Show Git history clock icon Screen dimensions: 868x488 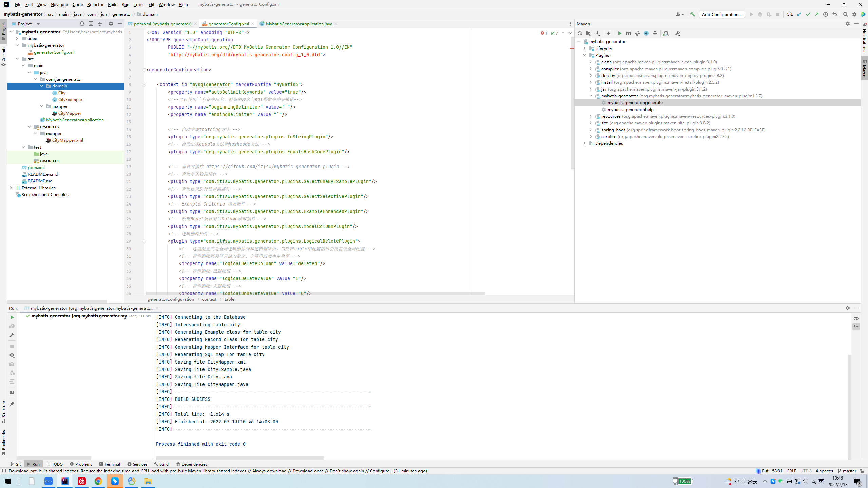pos(826,14)
